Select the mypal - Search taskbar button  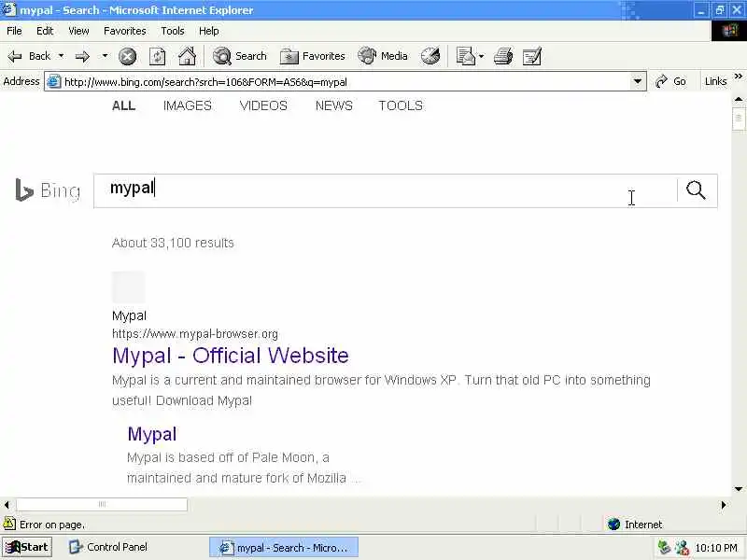[x=284, y=548]
